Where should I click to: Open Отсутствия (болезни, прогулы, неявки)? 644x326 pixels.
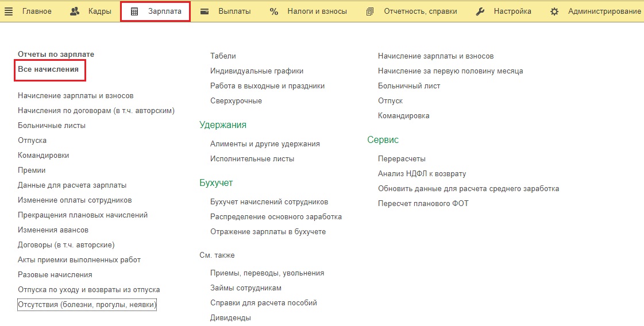tap(87, 305)
